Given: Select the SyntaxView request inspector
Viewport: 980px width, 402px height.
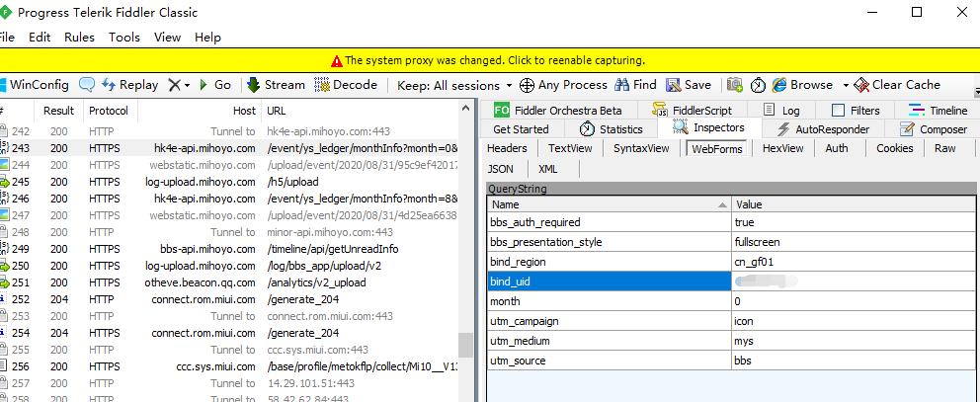Looking at the screenshot, I should point(641,148).
